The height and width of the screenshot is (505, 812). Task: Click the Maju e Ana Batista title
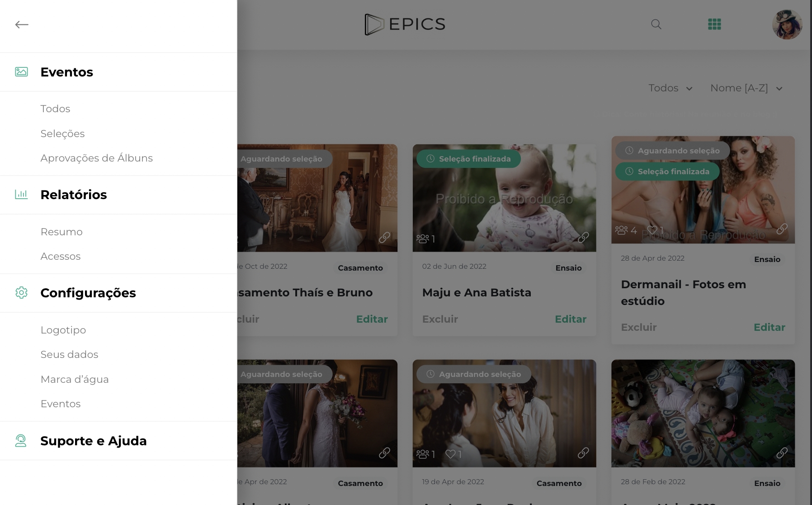477,292
